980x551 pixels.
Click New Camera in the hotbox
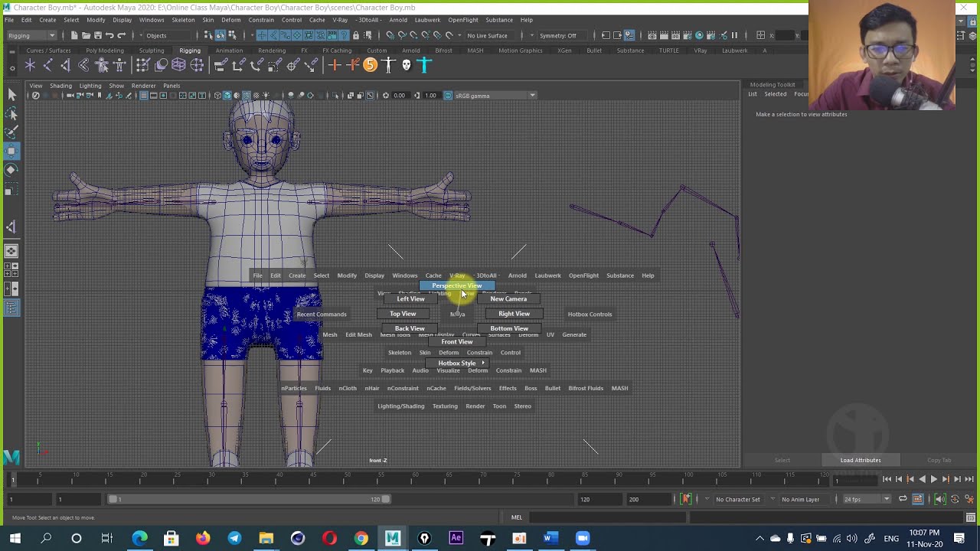click(x=508, y=298)
